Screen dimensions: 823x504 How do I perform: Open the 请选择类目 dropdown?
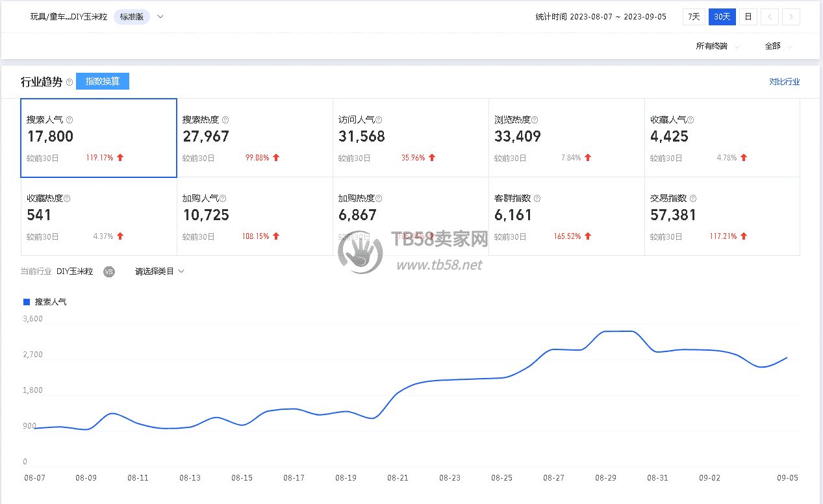click(x=160, y=271)
